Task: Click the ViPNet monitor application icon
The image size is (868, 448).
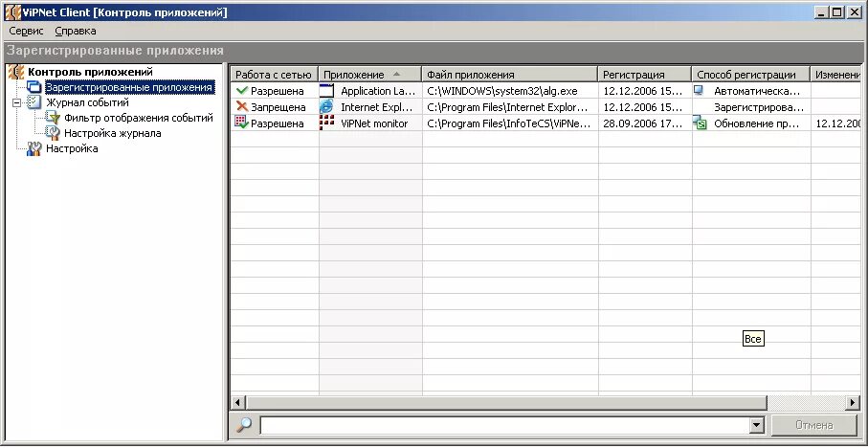Action: 327,123
